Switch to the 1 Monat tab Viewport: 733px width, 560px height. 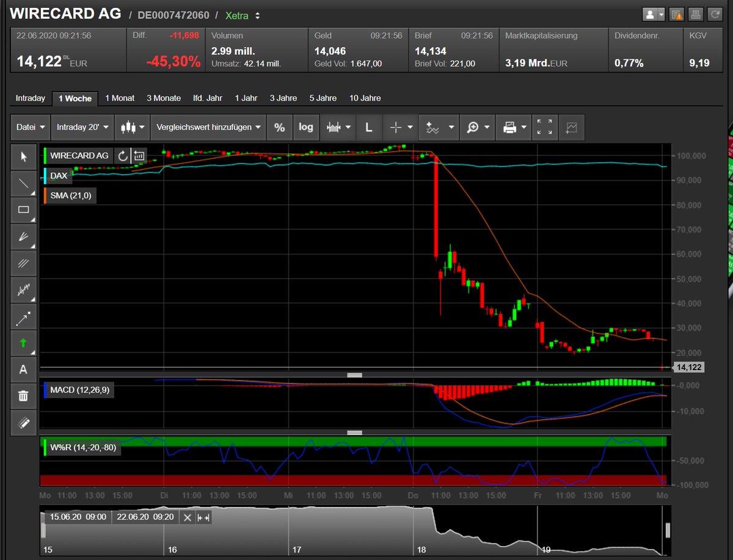120,98
